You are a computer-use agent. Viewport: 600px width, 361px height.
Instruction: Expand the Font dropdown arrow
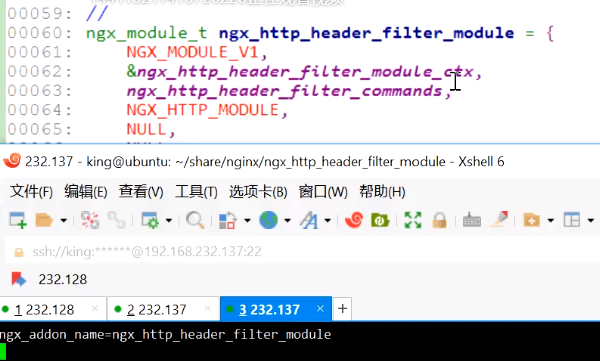328,221
